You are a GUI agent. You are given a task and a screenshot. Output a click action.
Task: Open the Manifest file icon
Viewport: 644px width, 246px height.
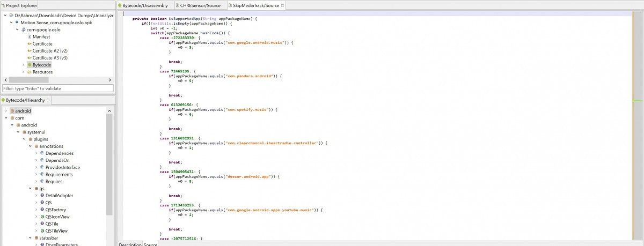30,36
